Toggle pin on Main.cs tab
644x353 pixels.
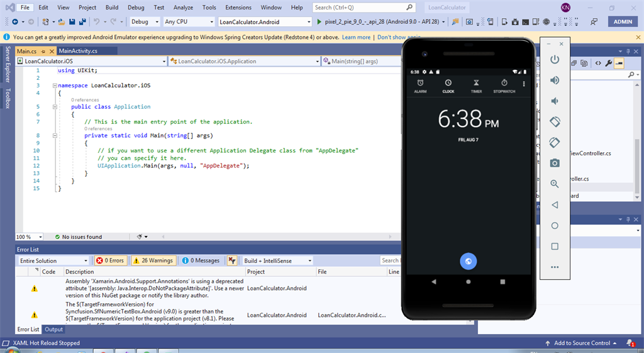[43, 52]
